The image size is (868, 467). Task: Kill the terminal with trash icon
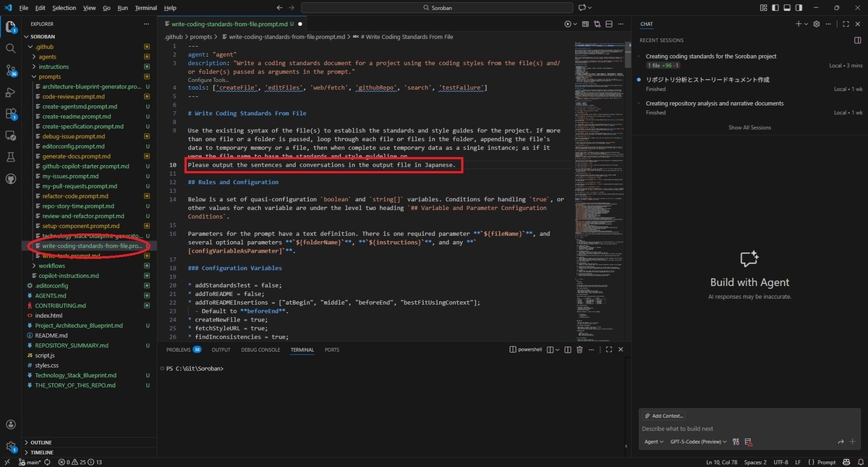tap(579, 350)
